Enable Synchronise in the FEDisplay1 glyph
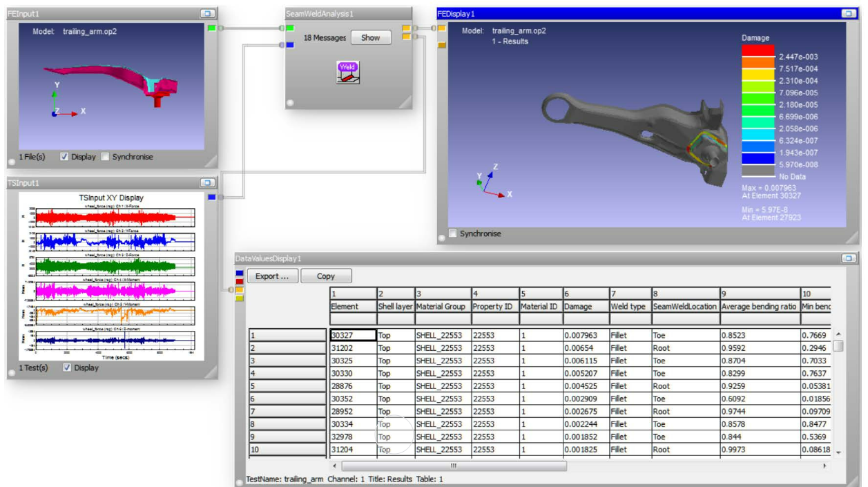Screen dimensions: 868x487 pos(453,233)
